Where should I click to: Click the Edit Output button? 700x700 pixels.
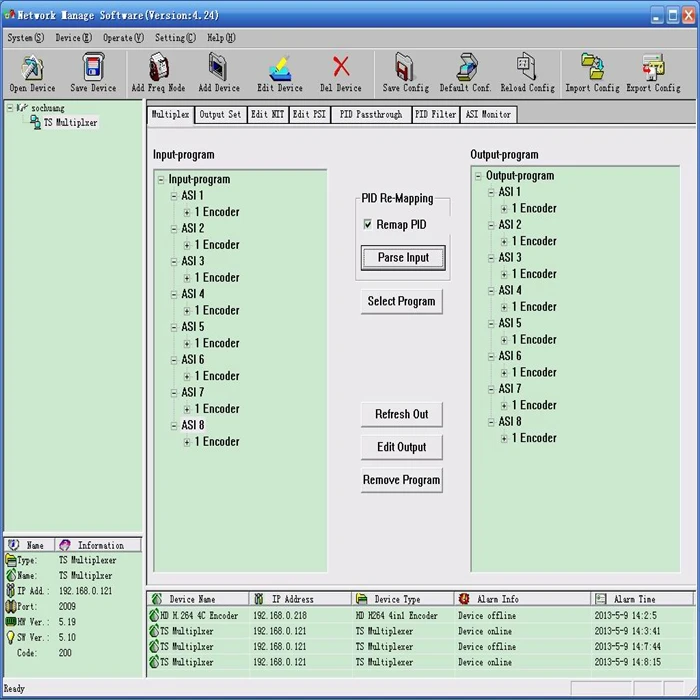(401, 447)
